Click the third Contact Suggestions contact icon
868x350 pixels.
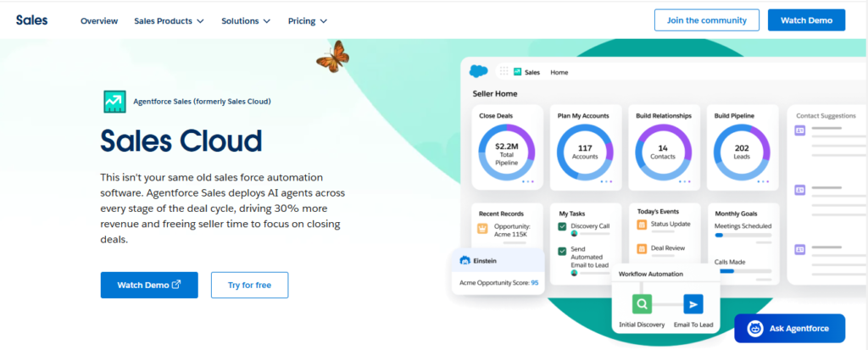click(800, 249)
